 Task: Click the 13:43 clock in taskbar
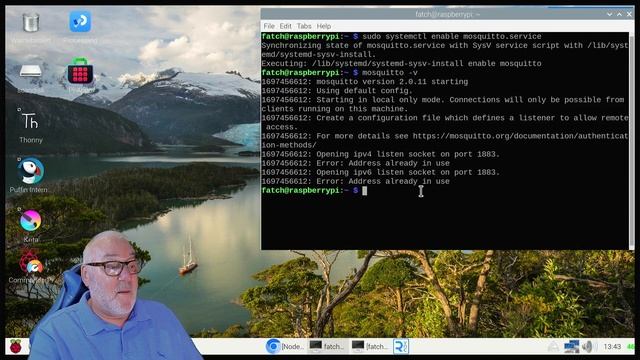tap(612, 347)
